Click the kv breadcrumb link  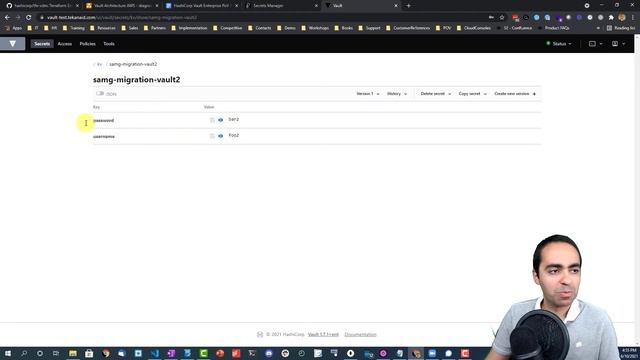(99, 64)
